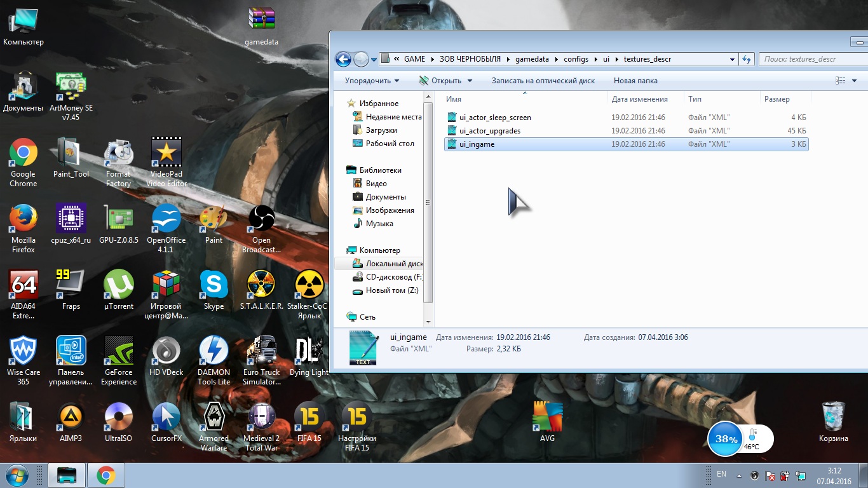Open µTorrent from the desktop

click(x=119, y=290)
